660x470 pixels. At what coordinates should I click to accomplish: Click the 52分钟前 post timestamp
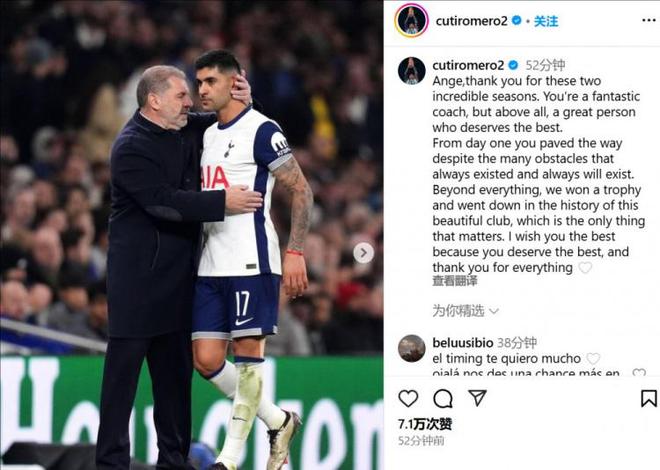point(421,441)
